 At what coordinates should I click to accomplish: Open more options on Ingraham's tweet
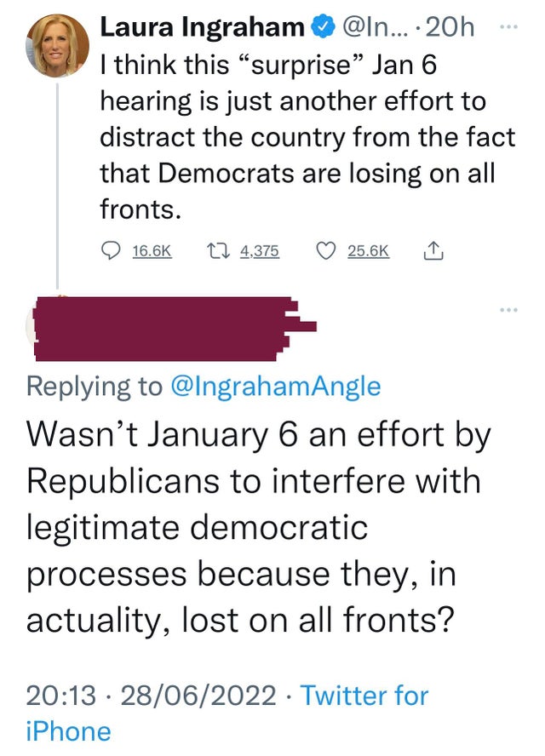click(x=508, y=27)
